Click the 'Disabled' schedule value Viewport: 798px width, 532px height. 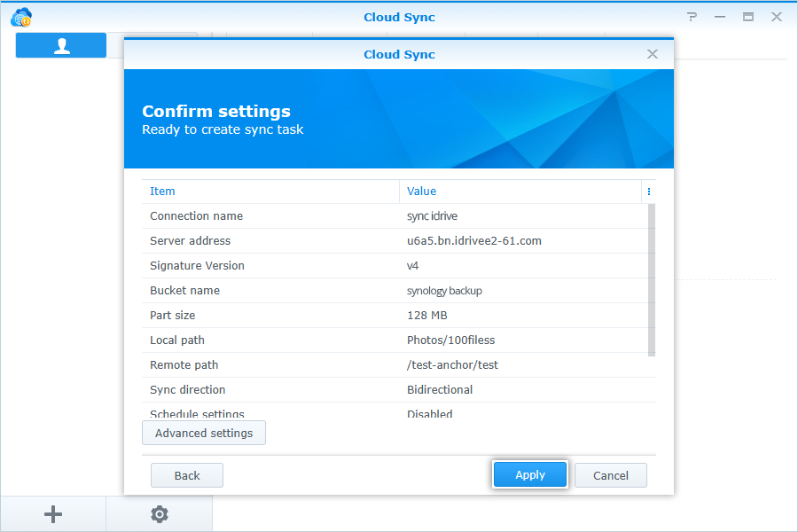tap(429, 414)
